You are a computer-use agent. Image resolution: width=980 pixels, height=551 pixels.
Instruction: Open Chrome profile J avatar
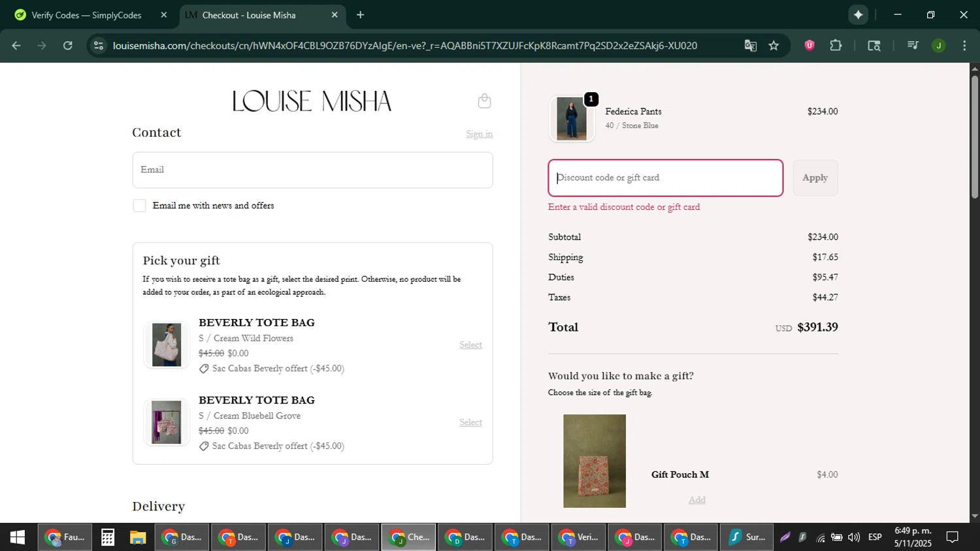(x=939, y=46)
